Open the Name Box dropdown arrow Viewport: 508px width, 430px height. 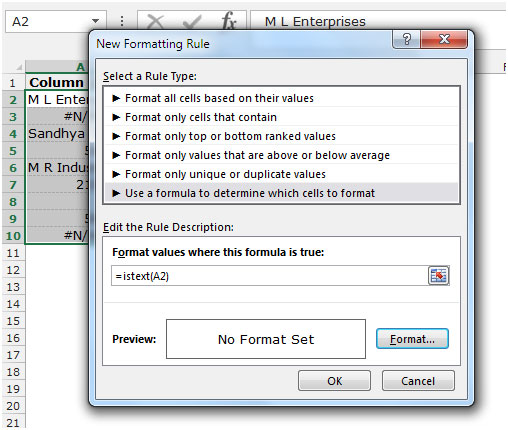[x=96, y=21]
